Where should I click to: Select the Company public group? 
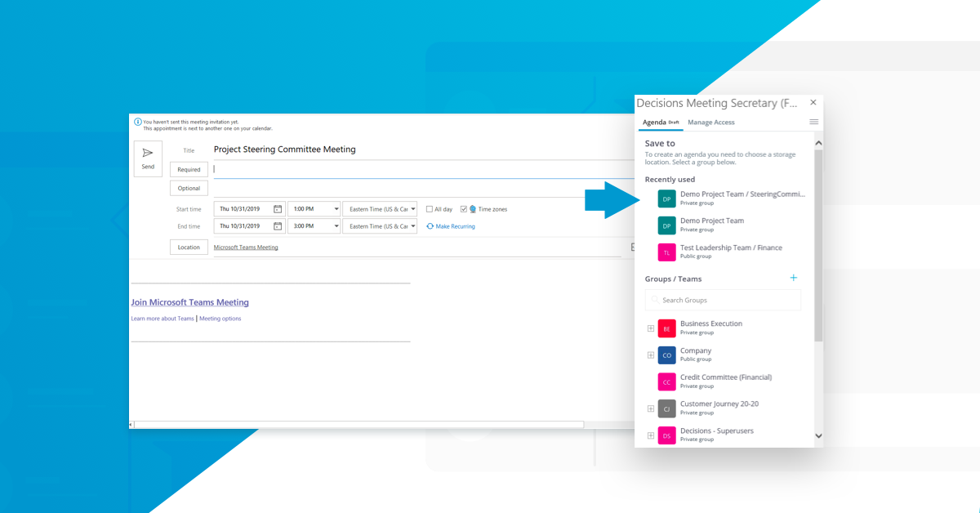tap(696, 355)
